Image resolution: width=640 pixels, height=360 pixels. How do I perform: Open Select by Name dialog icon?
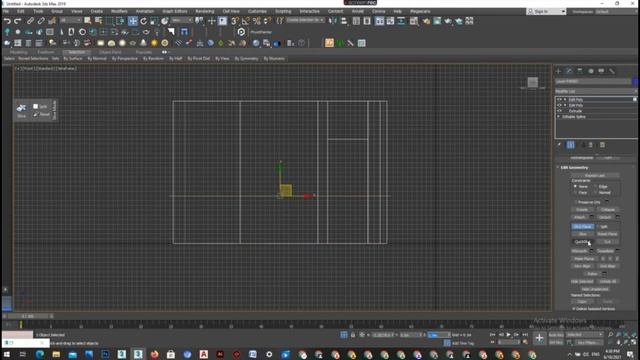(x=99, y=20)
